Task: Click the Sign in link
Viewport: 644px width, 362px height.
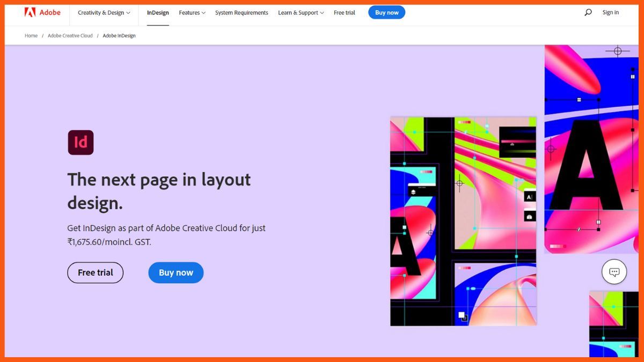Action: pyautogui.click(x=610, y=12)
